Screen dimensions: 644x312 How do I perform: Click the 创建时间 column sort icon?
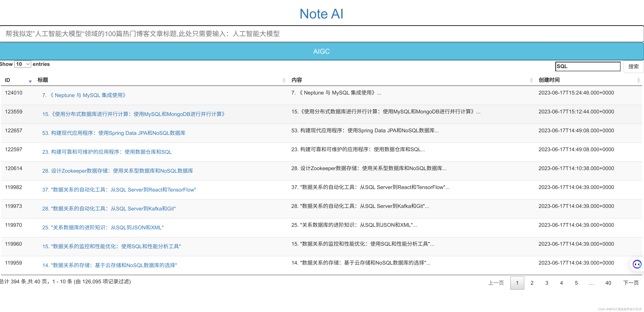tap(638, 80)
